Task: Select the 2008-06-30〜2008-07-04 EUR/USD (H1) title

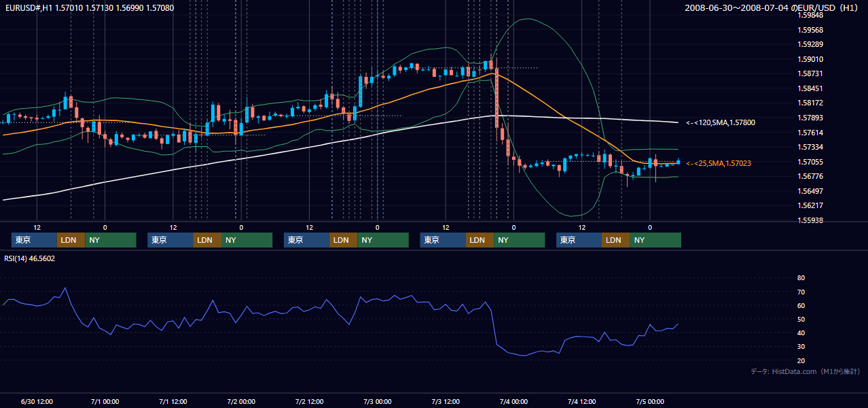Action: [x=772, y=8]
